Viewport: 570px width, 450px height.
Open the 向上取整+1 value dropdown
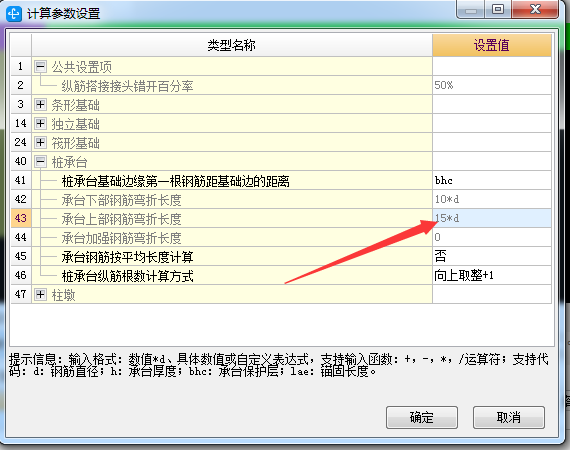pyautogui.click(x=491, y=275)
